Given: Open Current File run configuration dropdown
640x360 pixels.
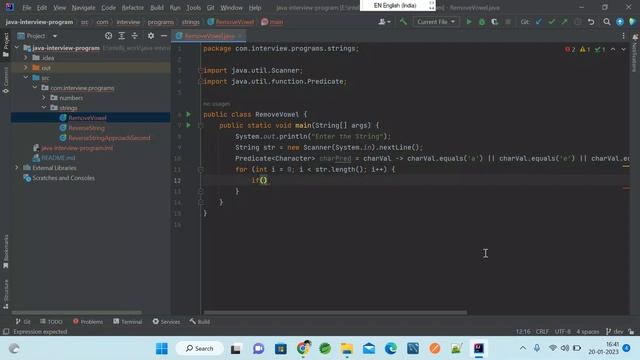Looking at the screenshot, I should click(436, 22).
